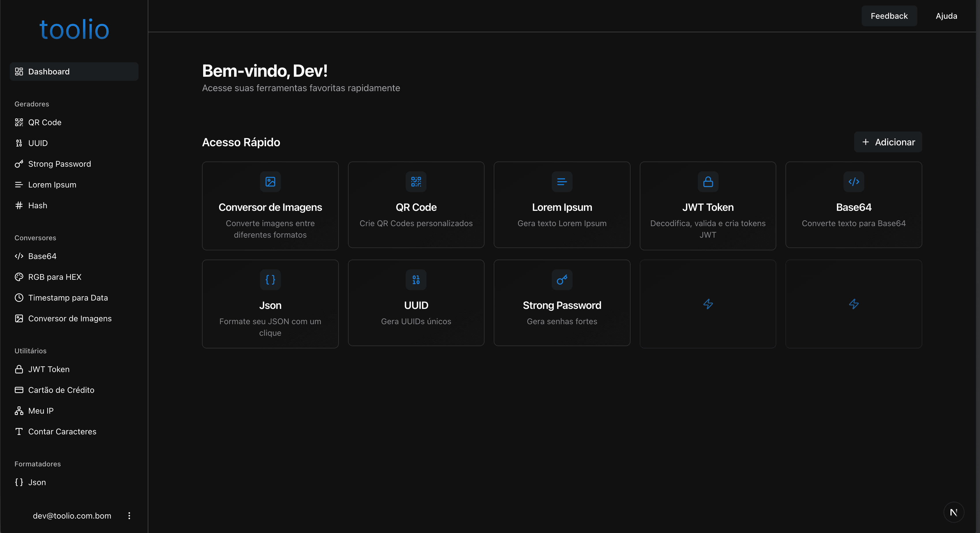Click the circular N bubble at bottom right
The height and width of the screenshot is (533, 980).
(954, 512)
